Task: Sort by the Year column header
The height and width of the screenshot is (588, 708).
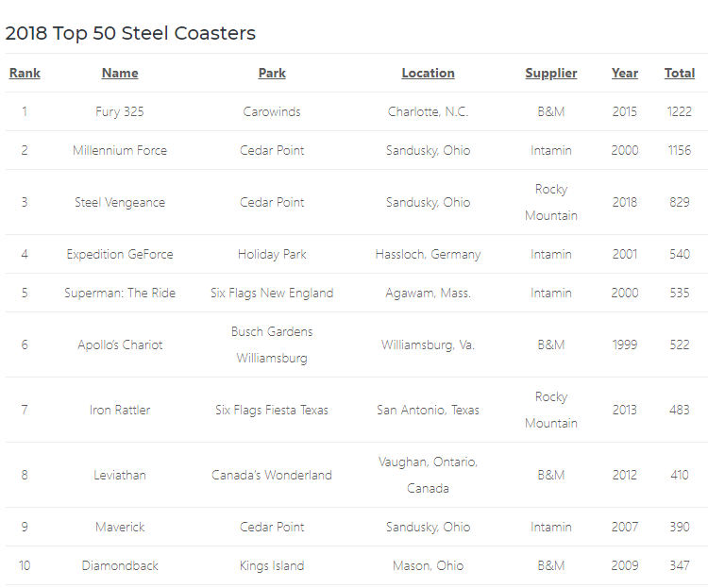Action: pos(625,74)
